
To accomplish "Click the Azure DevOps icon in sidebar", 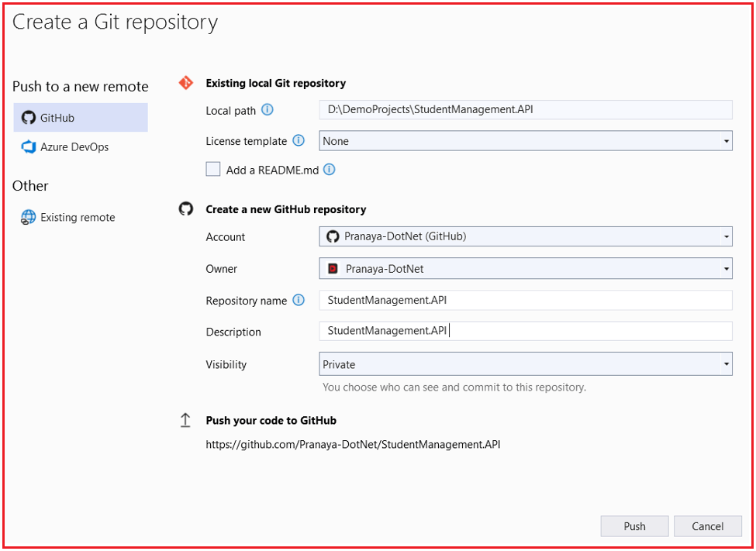I will tap(28, 146).
